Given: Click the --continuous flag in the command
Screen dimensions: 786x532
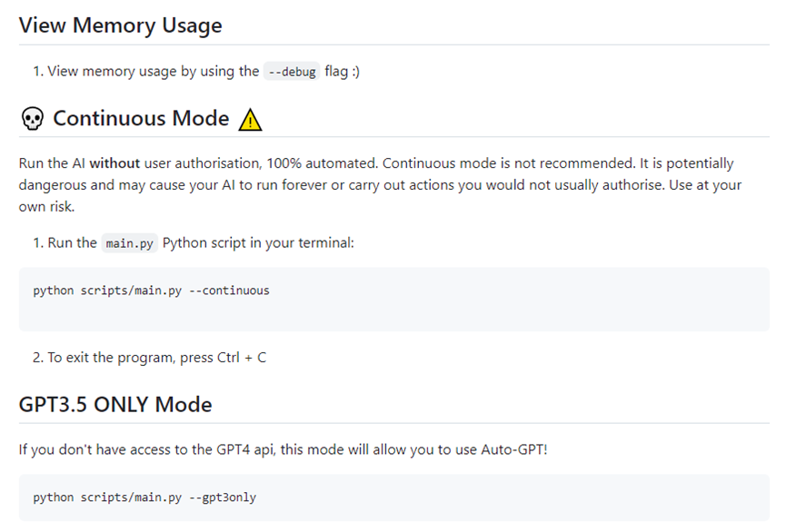Looking at the screenshot, I should pyautogui.click(x=229, y=291).
